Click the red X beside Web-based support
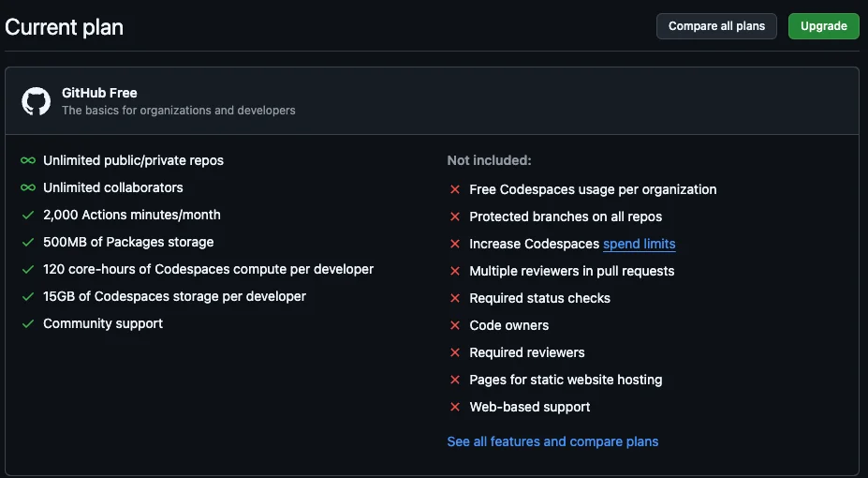868x478 pixels. (455, 408)
